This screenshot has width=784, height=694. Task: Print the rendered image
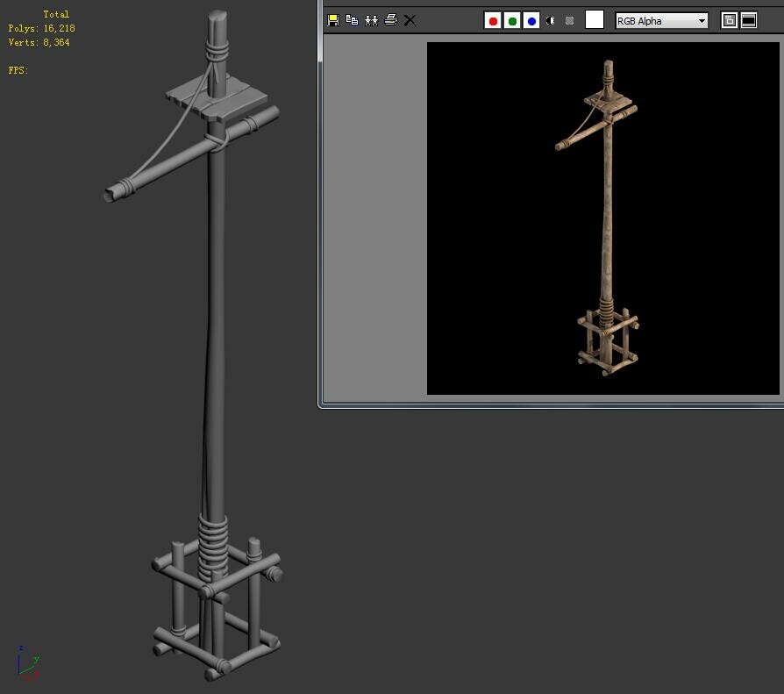coord(390,20)
